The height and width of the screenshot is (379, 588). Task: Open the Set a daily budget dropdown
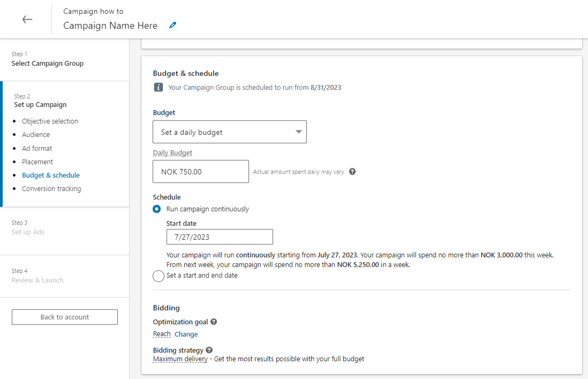[229, 132]
